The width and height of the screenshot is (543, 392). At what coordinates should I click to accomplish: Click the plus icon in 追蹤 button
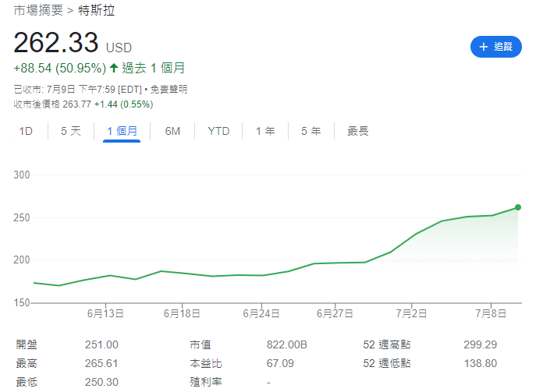[x=483, y=47]
